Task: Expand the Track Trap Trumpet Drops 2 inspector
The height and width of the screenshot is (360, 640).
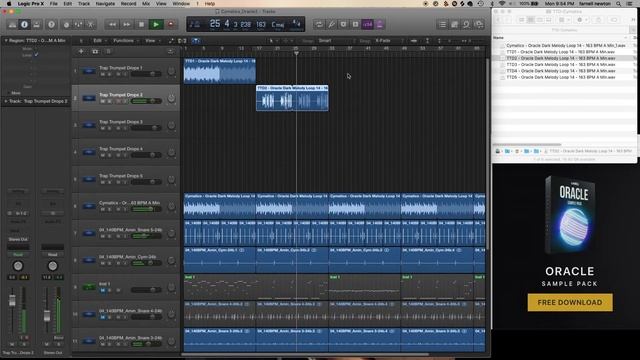Action: [x=6, y=101]
